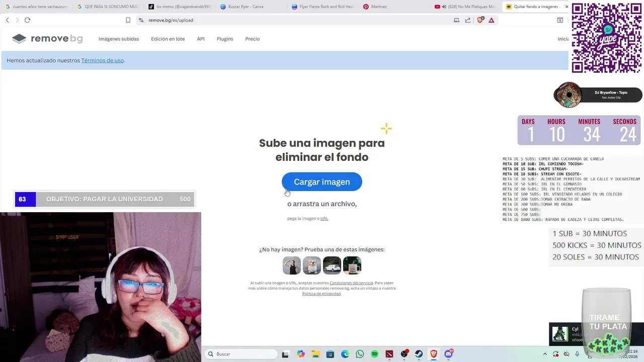
Task: Open 'Condiciones del servicio' link
Action: (x=351, y=283)
